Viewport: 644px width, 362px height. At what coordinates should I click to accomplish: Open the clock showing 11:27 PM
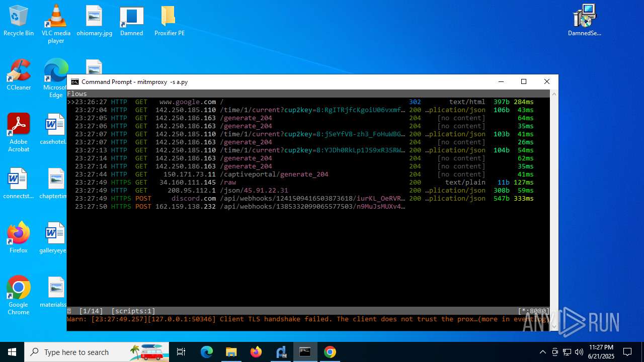pos(601,352)
